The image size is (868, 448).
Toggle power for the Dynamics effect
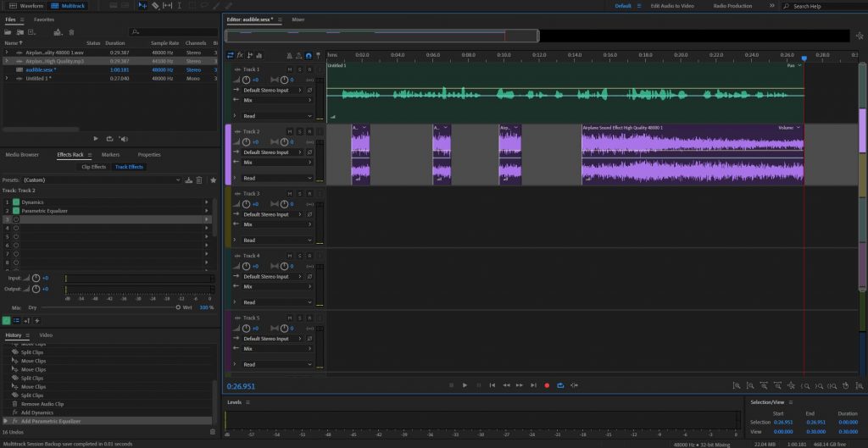click(x=16, y=202)
